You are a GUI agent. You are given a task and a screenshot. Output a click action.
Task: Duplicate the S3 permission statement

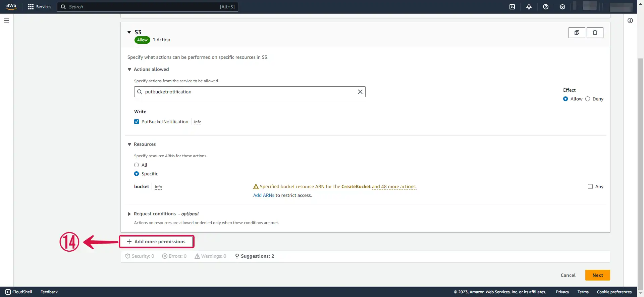pyautogui.click(x=577, y=33)
